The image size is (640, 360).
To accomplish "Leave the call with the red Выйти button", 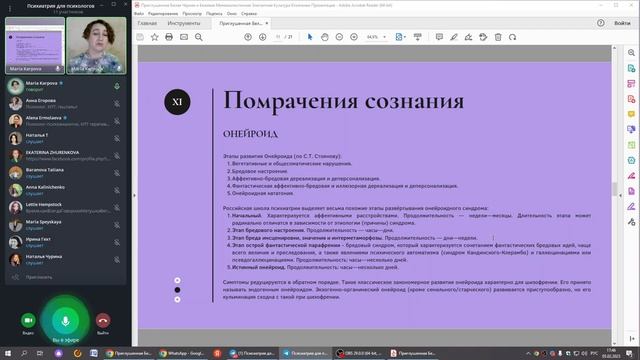I will pyautogui.click(x=103, y=320).
